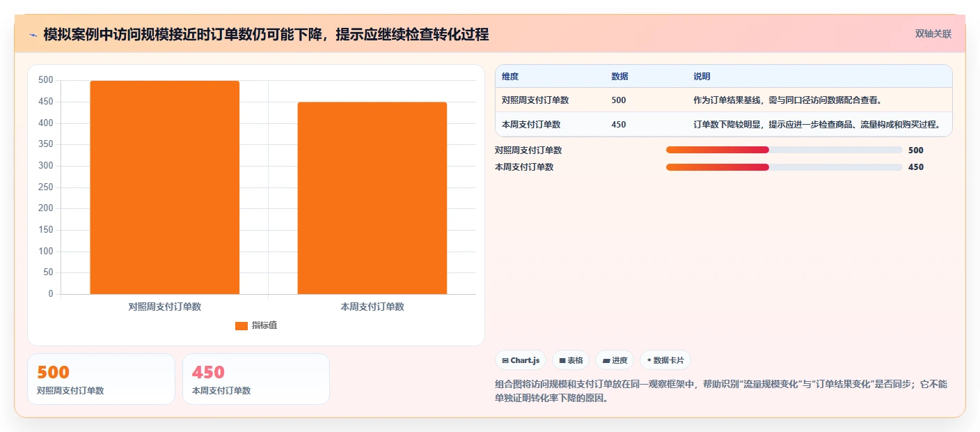980x432 pixels.
Task: Click the 指标值 legend label
Action: (264, 325)
